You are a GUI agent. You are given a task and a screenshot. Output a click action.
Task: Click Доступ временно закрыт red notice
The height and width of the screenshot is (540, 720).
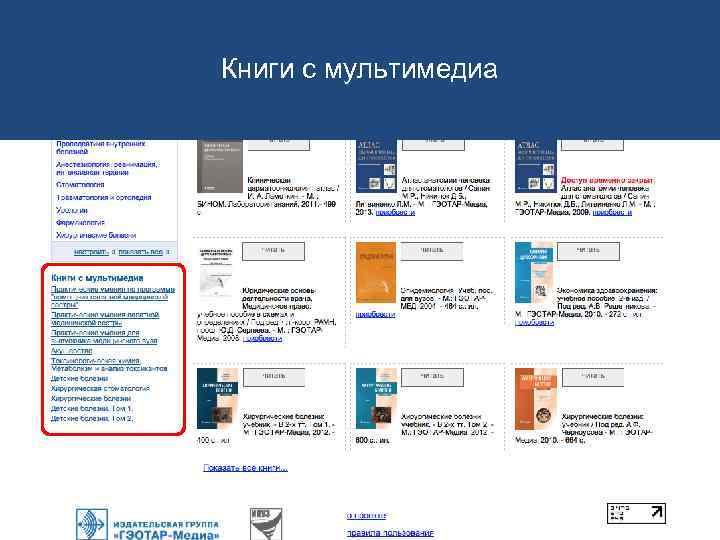(x=607, y=180)
